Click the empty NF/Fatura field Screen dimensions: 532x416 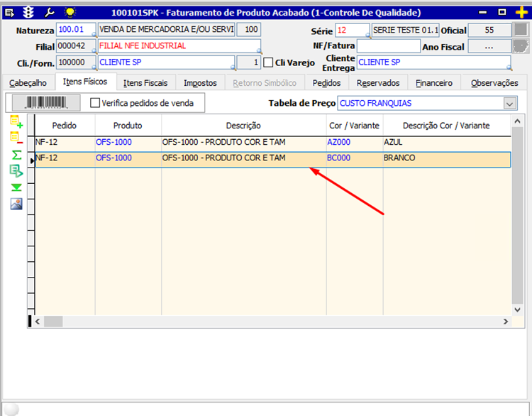tap(389, 46)
